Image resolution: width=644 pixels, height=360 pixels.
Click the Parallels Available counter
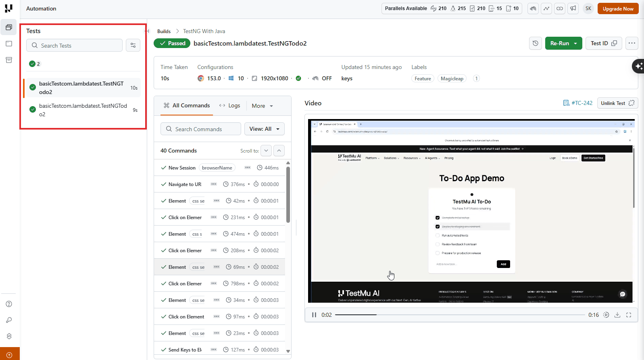(x=452, y=8)
